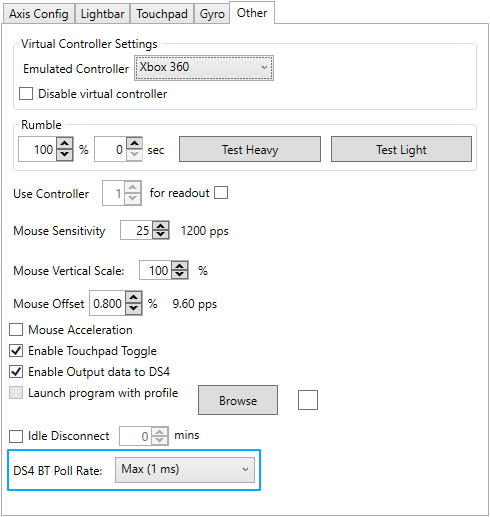
Task: Decrease rumble percentage with down arrow
Action: pyautogui.click(x=65, y=155)
